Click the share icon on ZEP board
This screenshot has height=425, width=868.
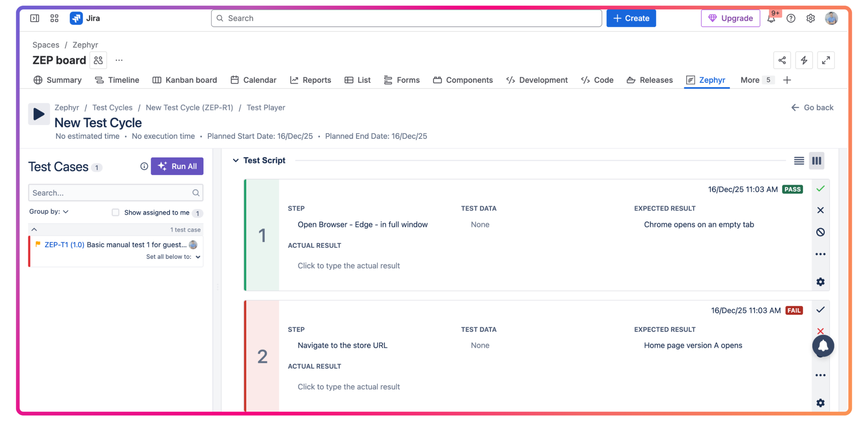pyautogui.click(x=782, y=60)
